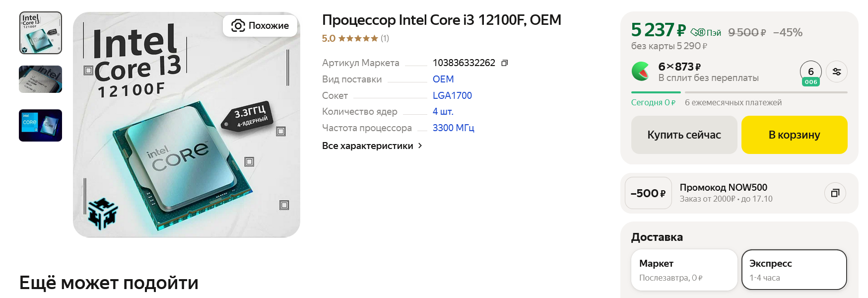868x298 pixels.
Task: Click the Split logo icon
Action: tap(641, 72)
